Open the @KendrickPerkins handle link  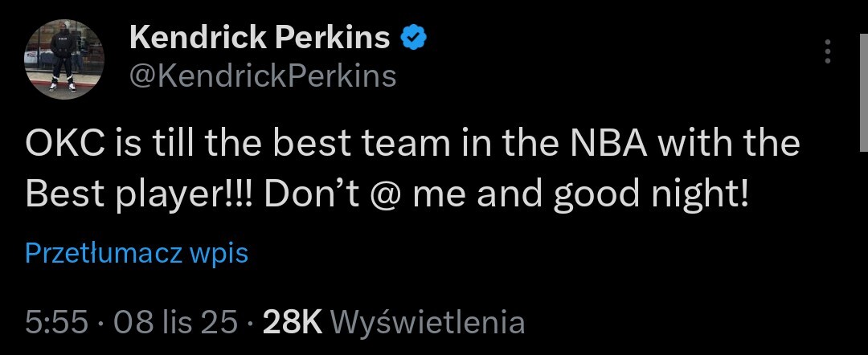pyautogui.click(x=262, y=75)
